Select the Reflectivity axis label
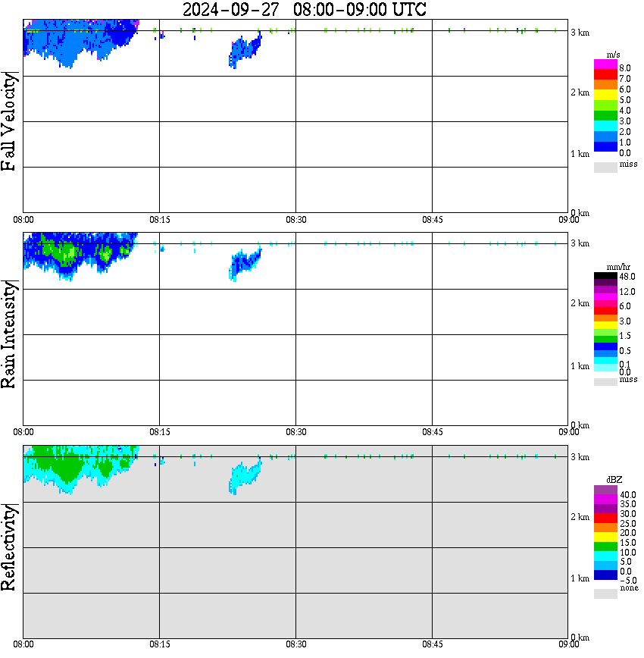 (x=9, y=547)
